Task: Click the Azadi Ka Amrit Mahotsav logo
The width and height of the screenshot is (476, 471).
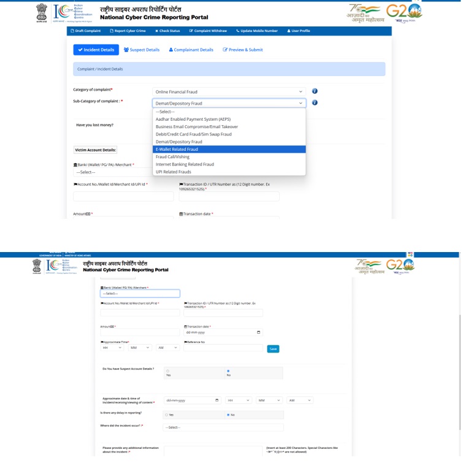Action: tap(365, 12)
